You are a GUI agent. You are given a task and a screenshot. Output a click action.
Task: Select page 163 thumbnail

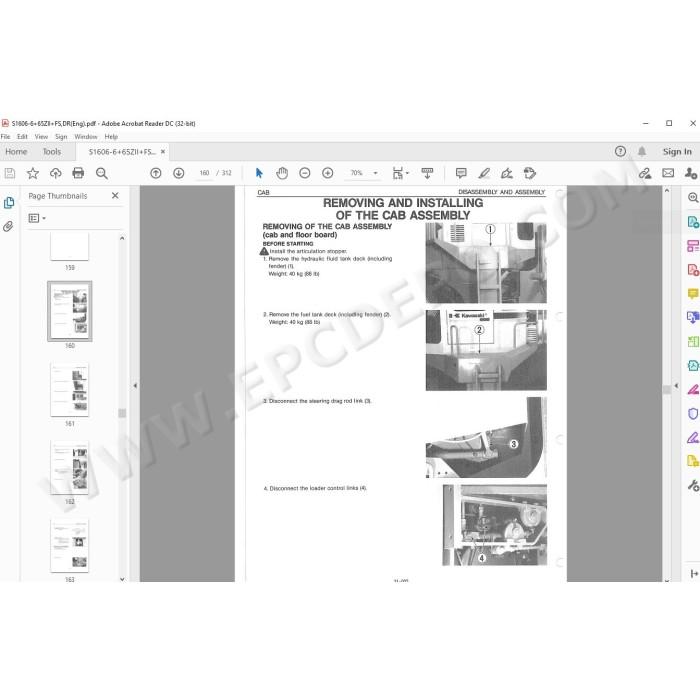[x=70, y=546]
